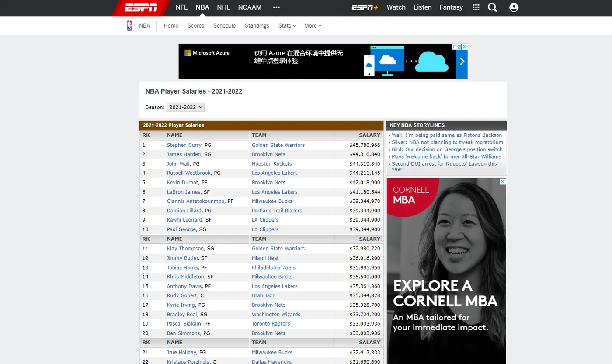This screenshot has width=612, height=364.
Task: Open the Utah Jazz team link
Action: pos(263,296)
